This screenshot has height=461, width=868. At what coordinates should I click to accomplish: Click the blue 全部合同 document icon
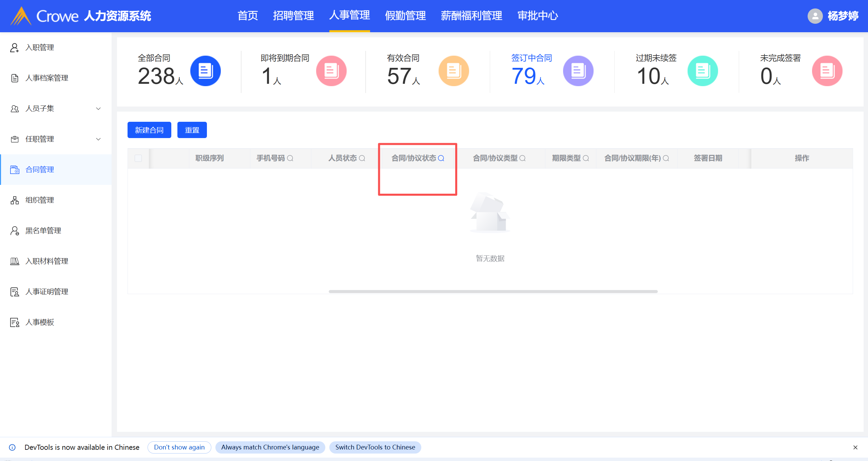point(205,71)
